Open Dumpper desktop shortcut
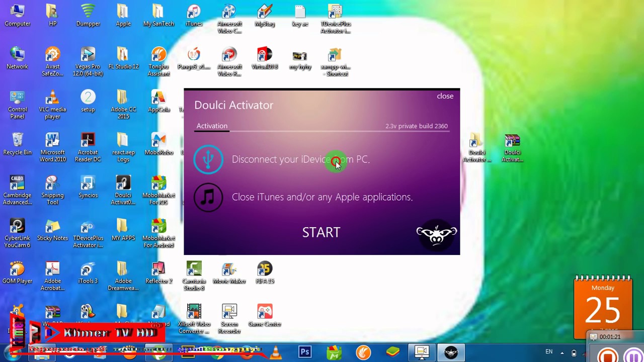 pos(88,15)
